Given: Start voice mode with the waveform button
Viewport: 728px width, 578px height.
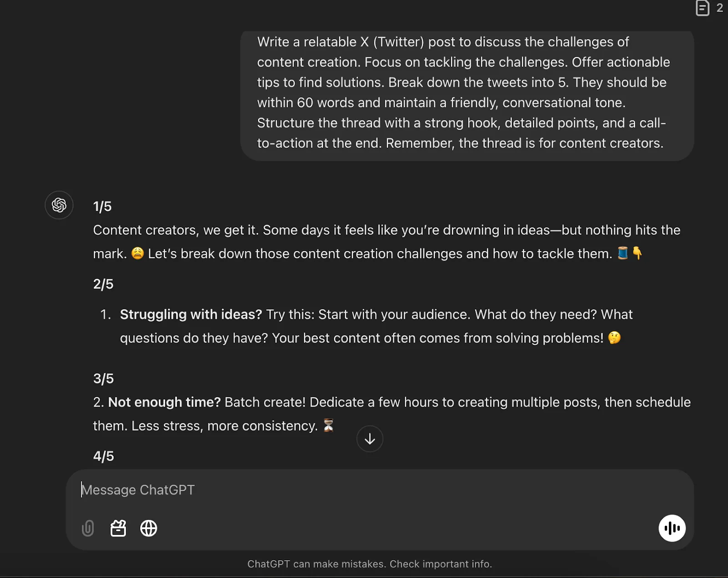Looking at the screenshot, I should [672, 528].
